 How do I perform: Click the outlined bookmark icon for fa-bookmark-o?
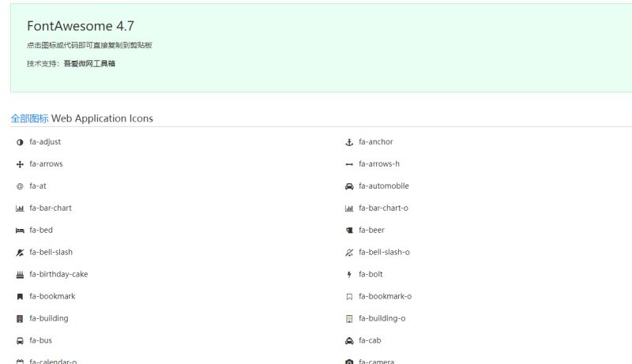coord(349,297)
